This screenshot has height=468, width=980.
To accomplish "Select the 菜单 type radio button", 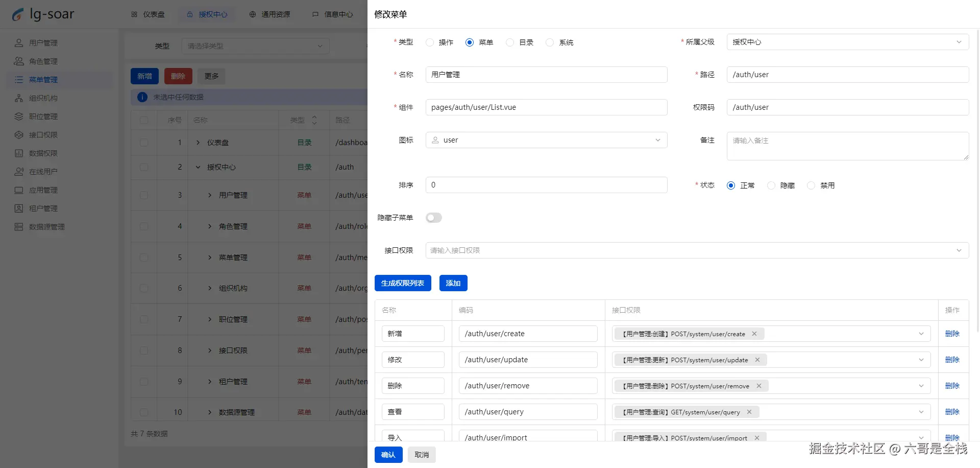I will (470, 42).
